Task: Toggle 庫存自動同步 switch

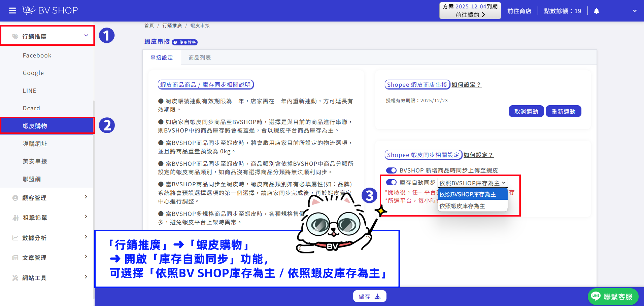Action: pos(391,182)
